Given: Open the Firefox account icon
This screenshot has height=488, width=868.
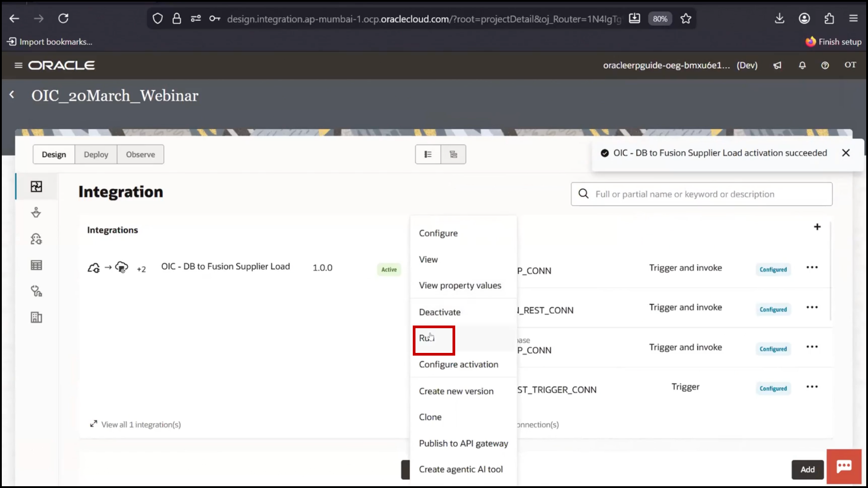Looking at the screenshot, I should 804,19.
